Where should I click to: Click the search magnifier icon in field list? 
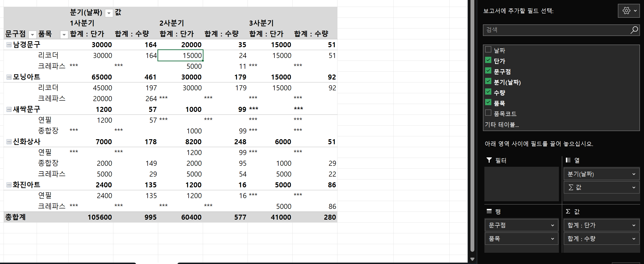(634, 30)
